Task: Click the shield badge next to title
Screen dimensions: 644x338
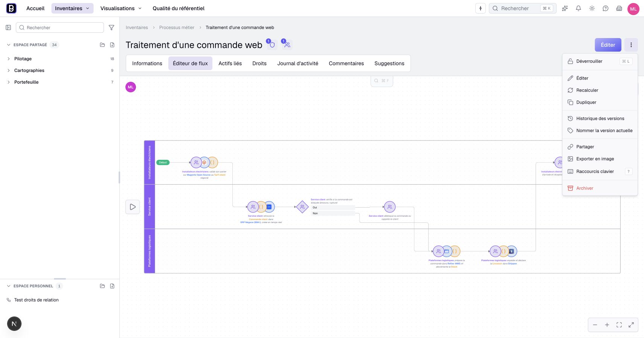Action: (272, 44)
